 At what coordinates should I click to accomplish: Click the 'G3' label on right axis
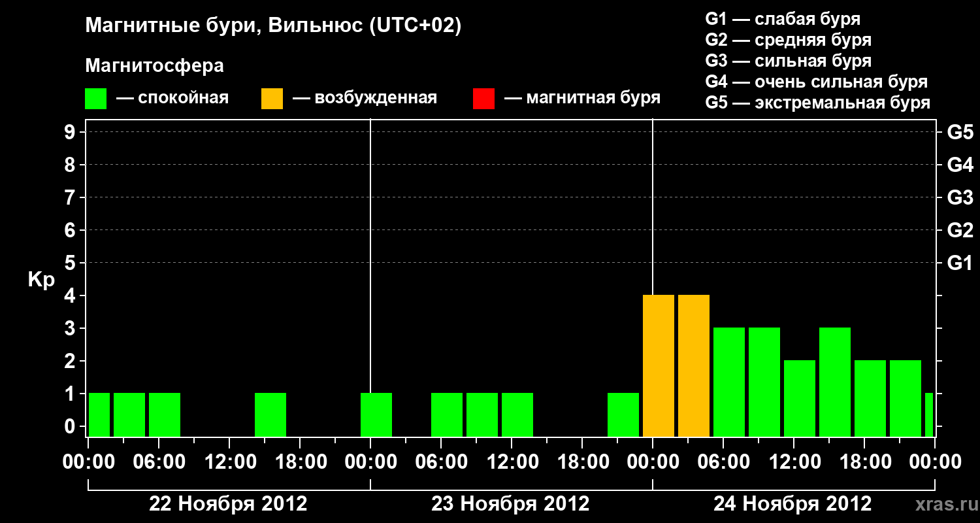960,197
